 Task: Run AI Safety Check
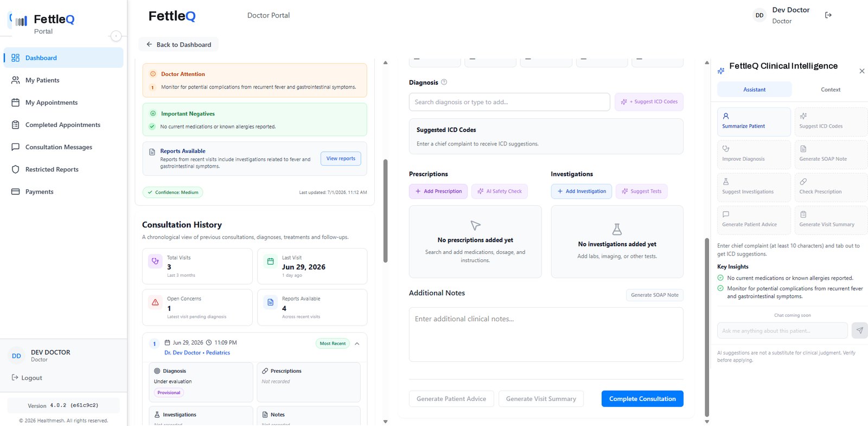[x=499, y=191]
